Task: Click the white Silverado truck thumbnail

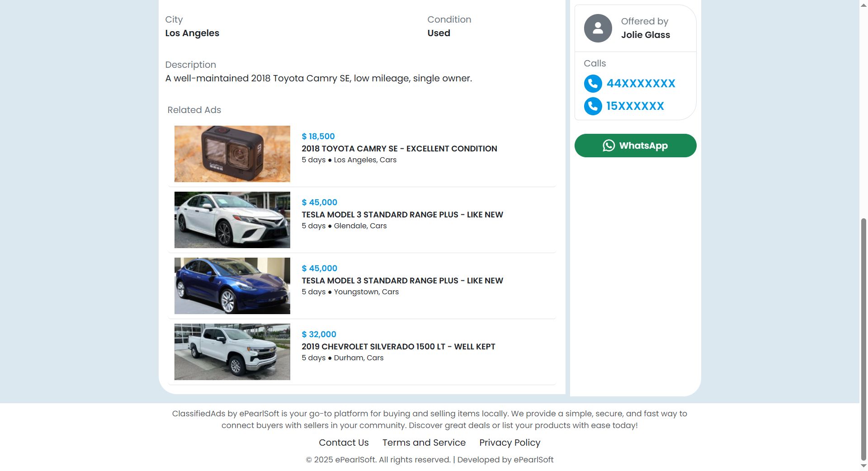Action: (x=232, y=352)
